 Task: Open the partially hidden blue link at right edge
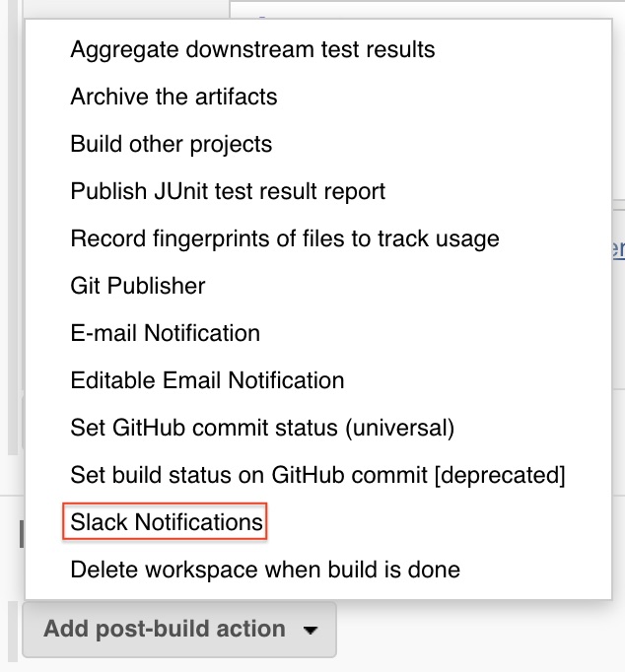coord(618,249)
